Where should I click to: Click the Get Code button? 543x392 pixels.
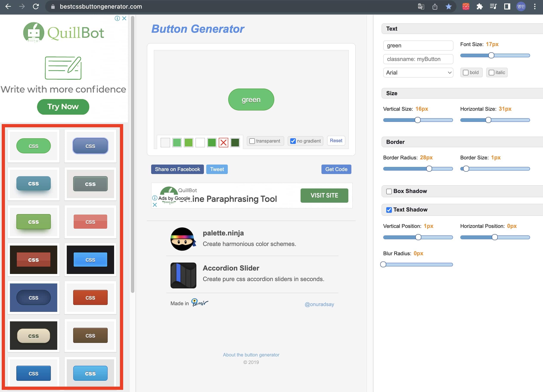point(336,169)
